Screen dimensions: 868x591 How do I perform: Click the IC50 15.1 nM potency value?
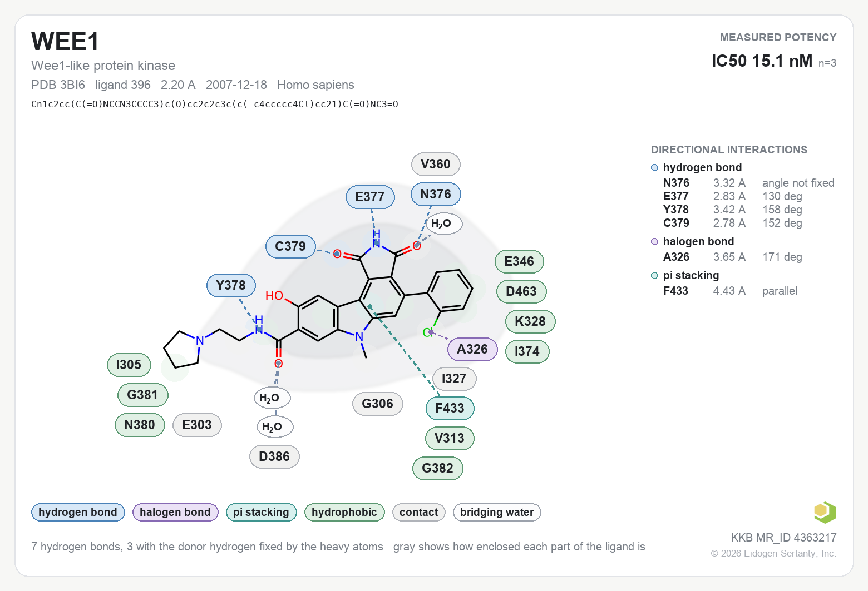click(x=762, y=61)
